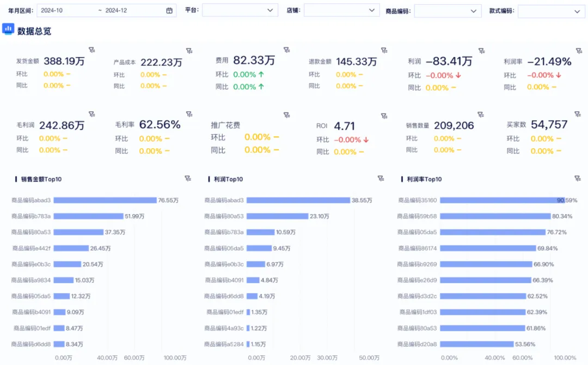Click the filter icon on ROI card
This screenshot has height=365, width=588.
[x=384, y=115]
